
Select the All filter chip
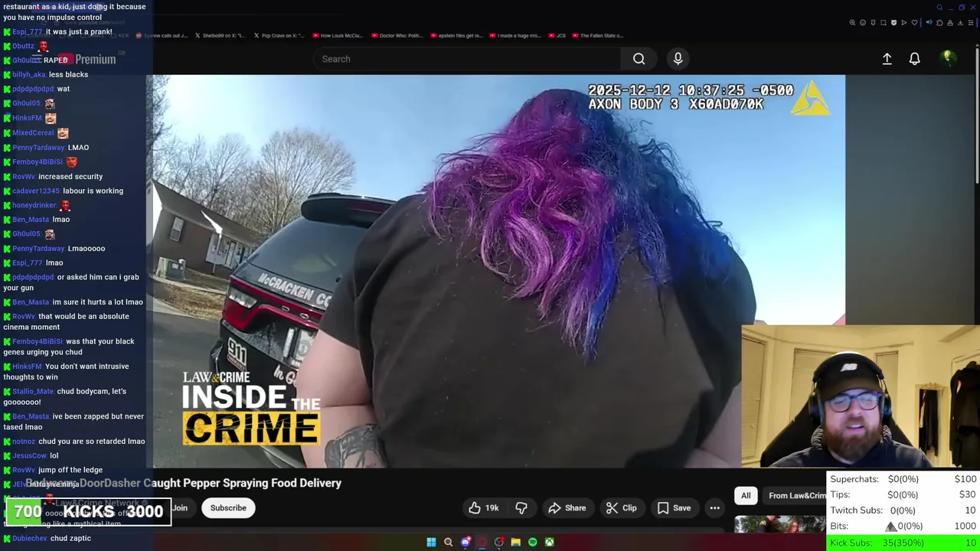click(x=746, y=496)
